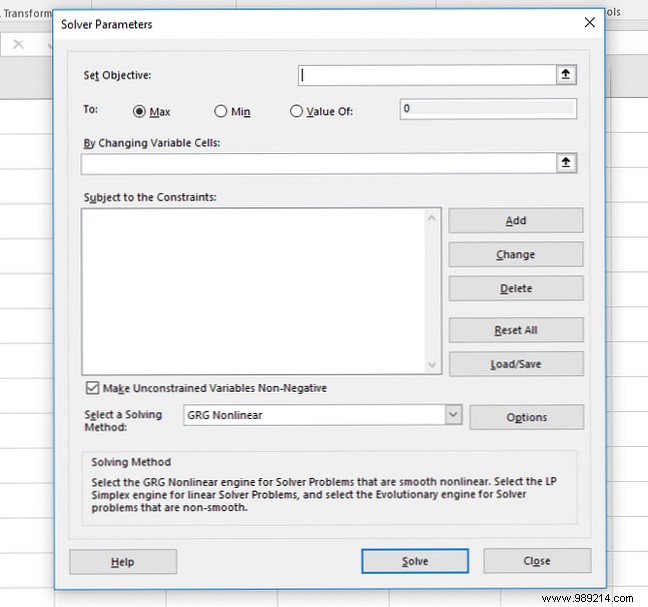Close the Solver Parameters dialog with the X
648x607 pixels.
[590, 22]
